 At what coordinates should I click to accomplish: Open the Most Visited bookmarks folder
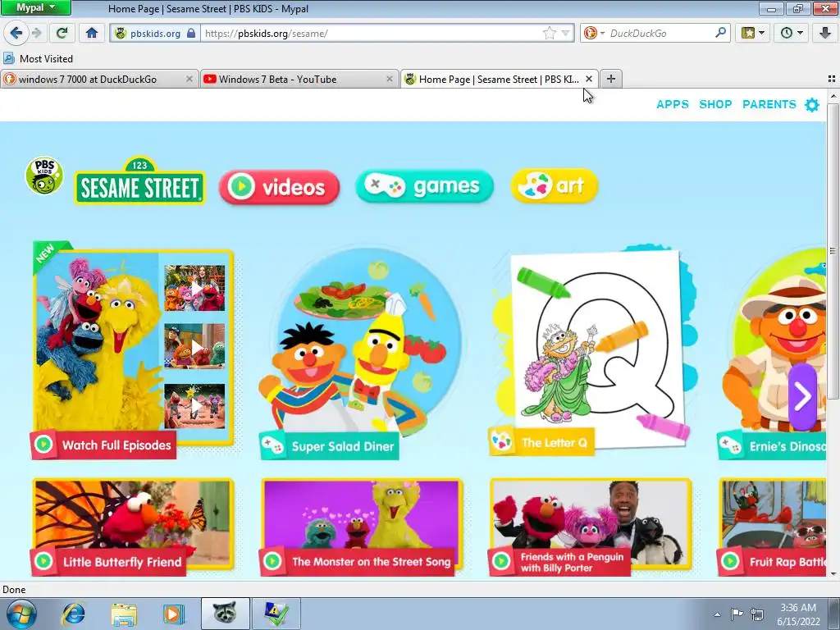click(x=38, y=58)
